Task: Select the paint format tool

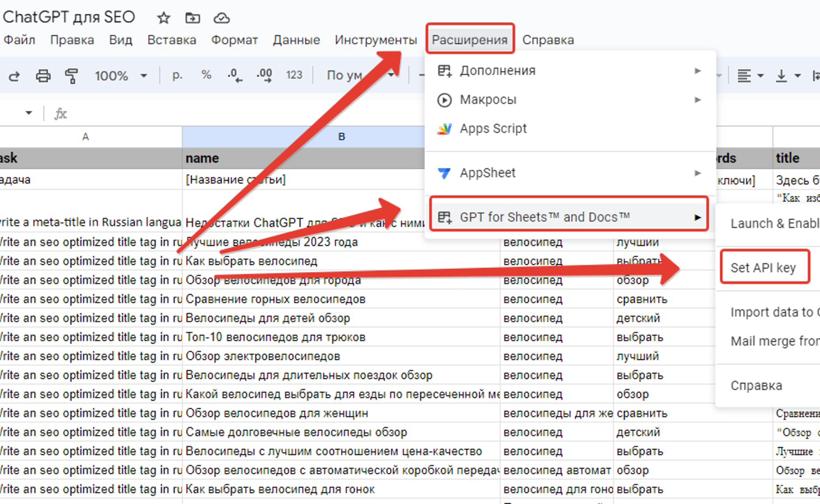Action: pos(71,76)
